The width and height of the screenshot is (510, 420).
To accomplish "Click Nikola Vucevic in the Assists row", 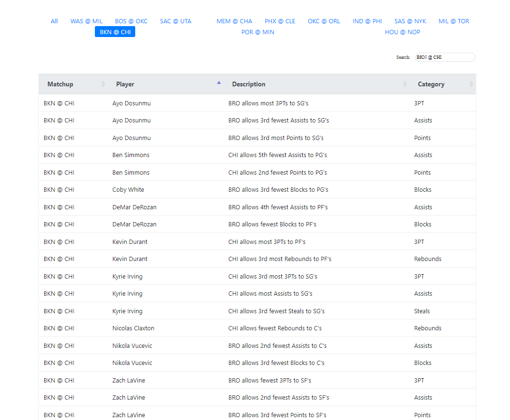I will click(132, 346).
